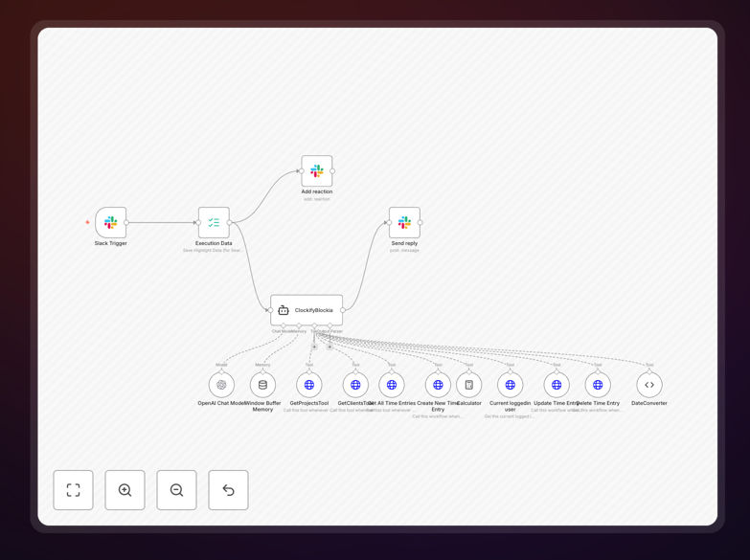Click the Execution Data output connector
The image size is (750, 560).
[230, 222]
